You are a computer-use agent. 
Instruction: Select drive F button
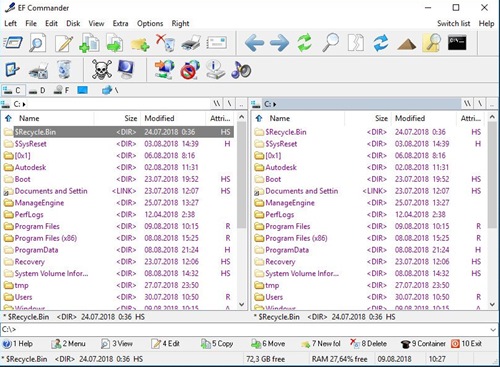tap(62, 90)
